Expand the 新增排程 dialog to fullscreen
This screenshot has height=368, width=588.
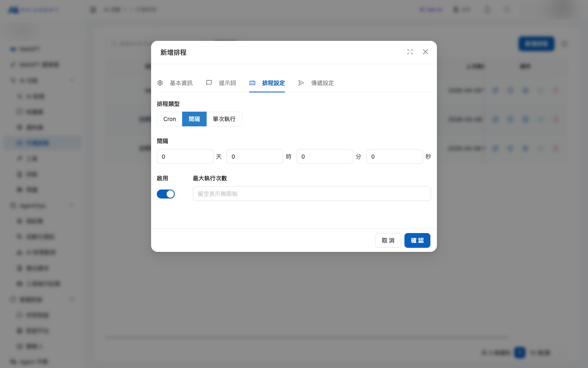point(410,52)
